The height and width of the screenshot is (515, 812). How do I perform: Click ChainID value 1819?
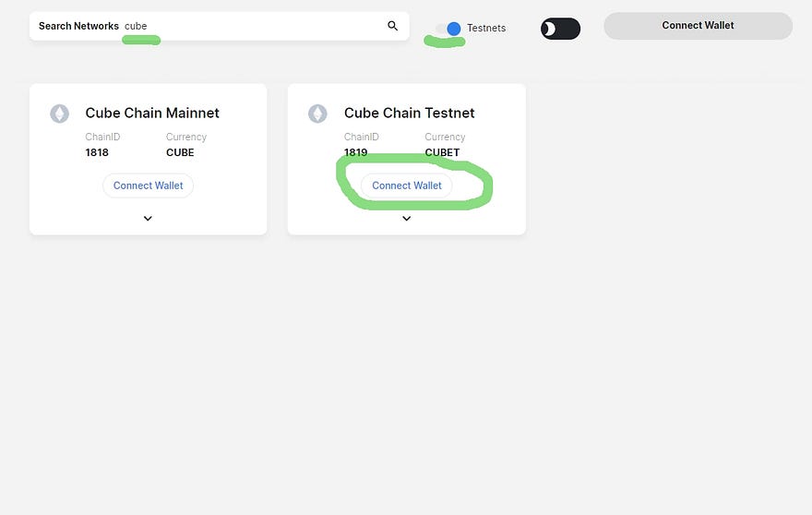pos(356,152)
